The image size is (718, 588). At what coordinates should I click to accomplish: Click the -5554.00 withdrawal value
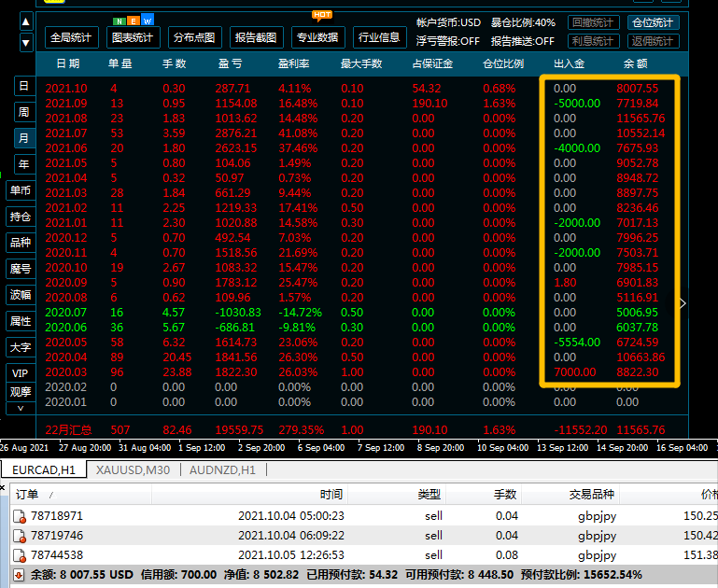tap(577, 343)
